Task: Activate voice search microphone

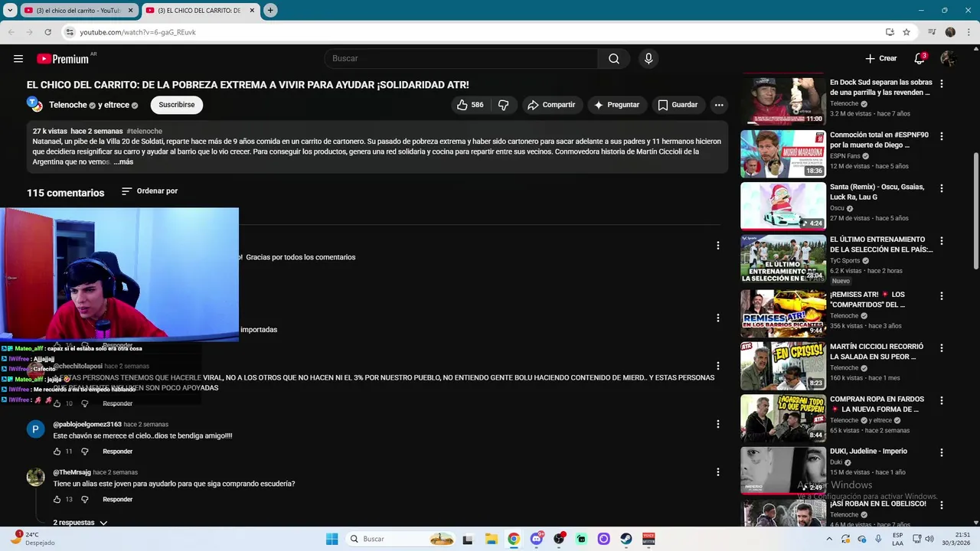Action: tap(648, 59)
